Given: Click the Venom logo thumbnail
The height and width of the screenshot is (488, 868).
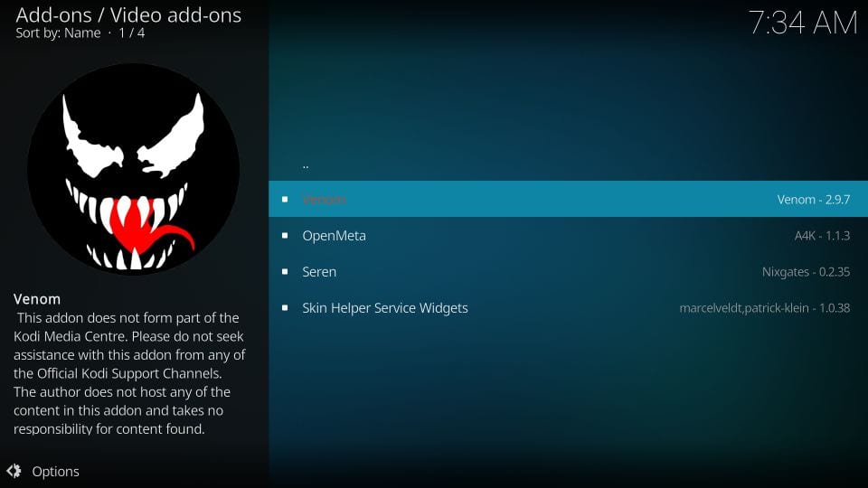Looking at the screenshot, I should point(134,169).
